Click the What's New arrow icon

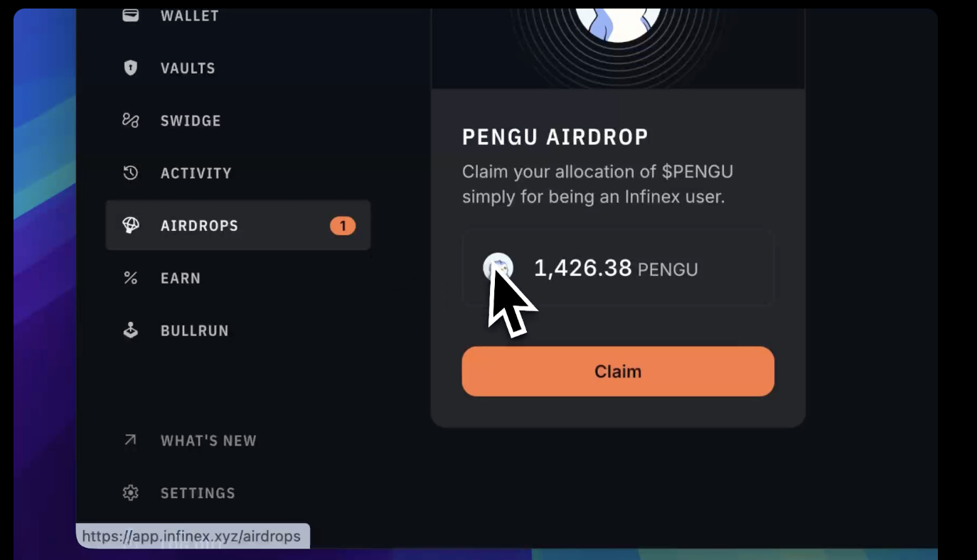pyautogui.click(x=130, y=441)
